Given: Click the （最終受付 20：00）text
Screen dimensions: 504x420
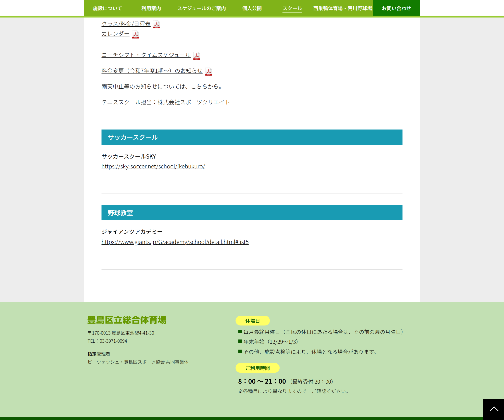Looking at the screenshot, I should click(311, 382).
